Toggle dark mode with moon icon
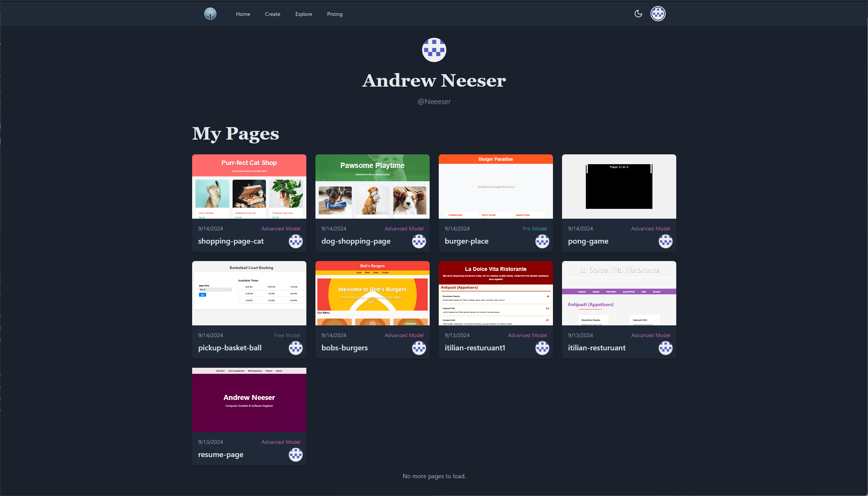This screenshot has height=496, width=868. 638,14
